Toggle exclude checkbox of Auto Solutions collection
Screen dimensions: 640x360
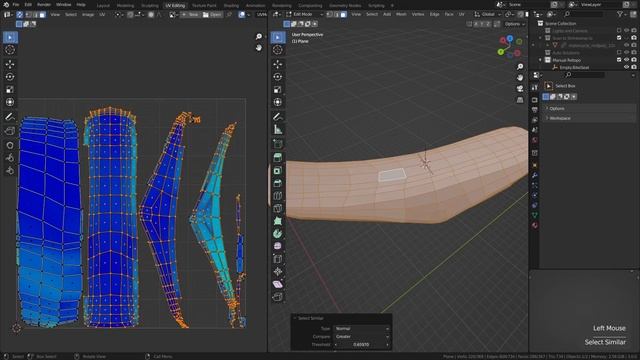pyautogui.click(x=619, y=53)
